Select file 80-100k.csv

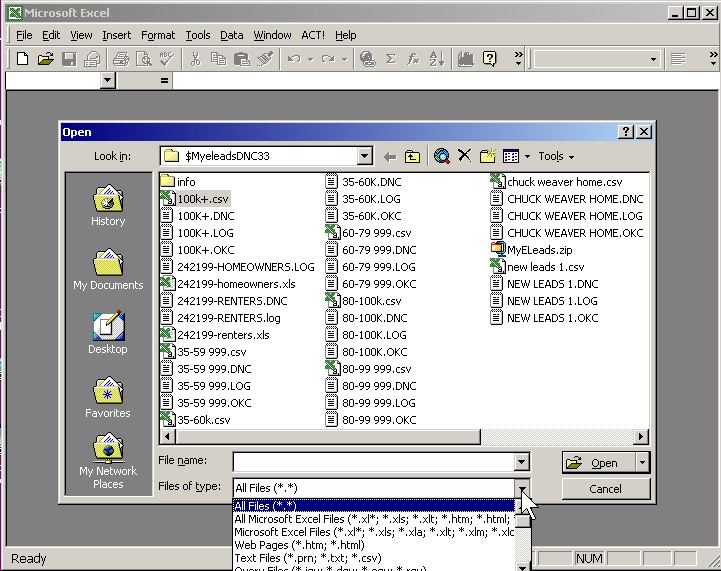tap(363, 301)
